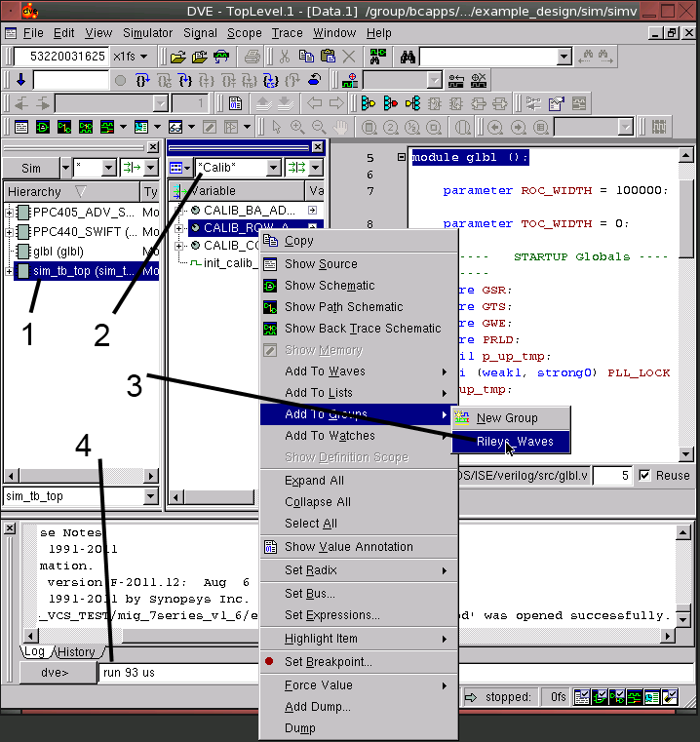Image resolution: width=700 pixels, height=742 pixels.
Task: Open the sim_tb_top scope dropdown
Action: click(150, 496)
